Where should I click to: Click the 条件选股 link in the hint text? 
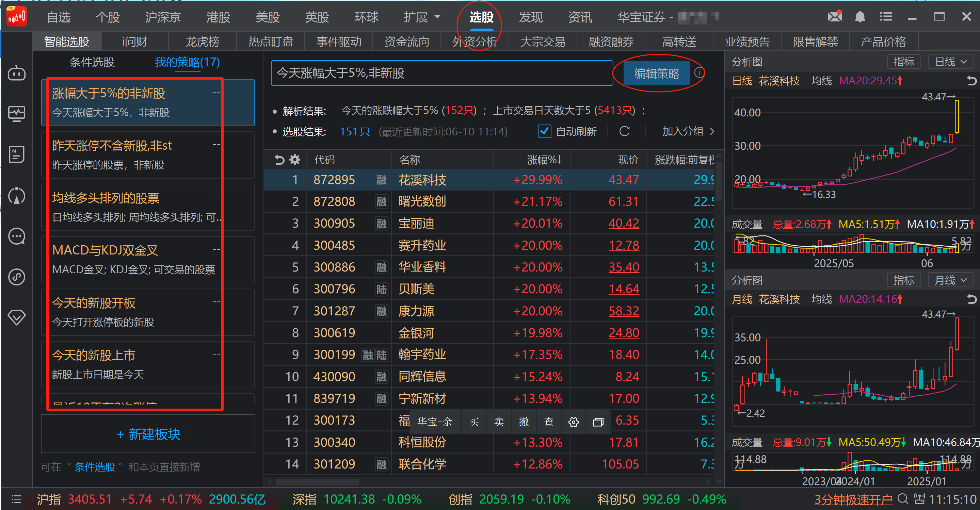coord(95,467)
